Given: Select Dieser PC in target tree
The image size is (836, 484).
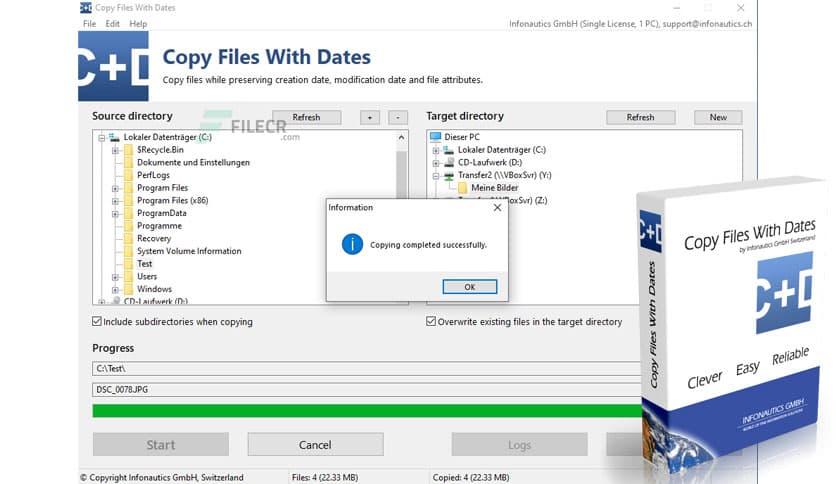Looking at the screenshot, I should click(x=462, y=137).
